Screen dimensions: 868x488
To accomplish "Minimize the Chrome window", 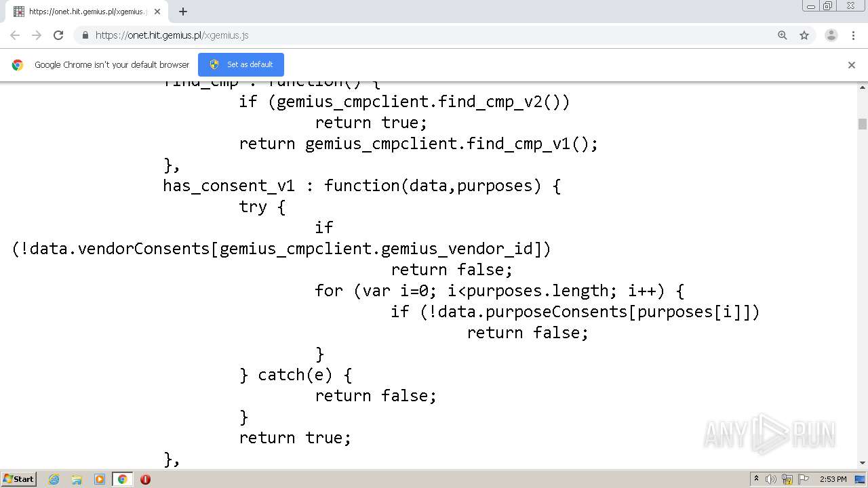I will [811, 5].
